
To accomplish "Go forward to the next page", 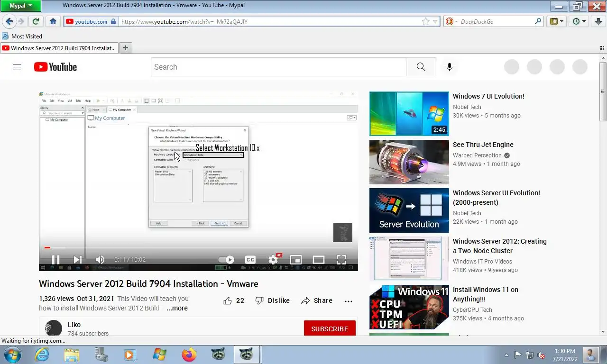I will (21, 21).
